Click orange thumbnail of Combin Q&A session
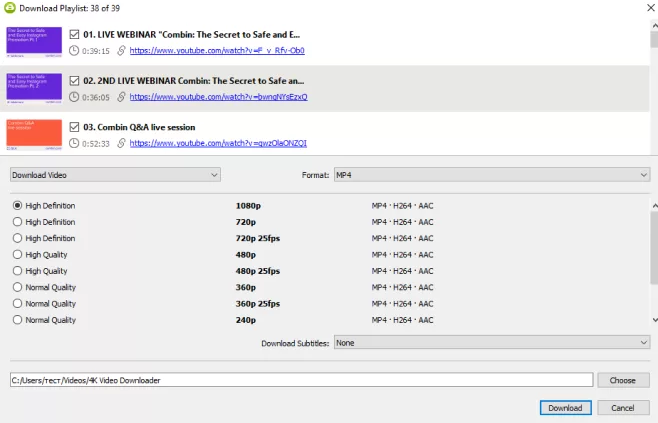658x423 pixels. click(34, 135)
